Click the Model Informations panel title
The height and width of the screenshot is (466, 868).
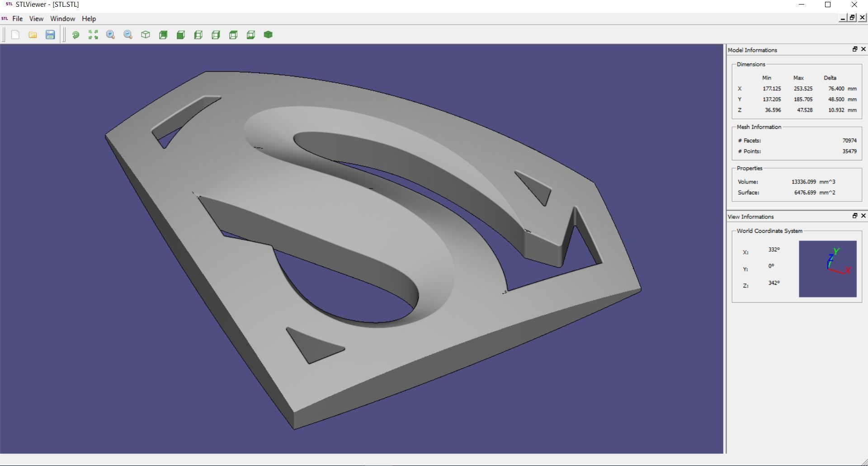pos(752,50)
